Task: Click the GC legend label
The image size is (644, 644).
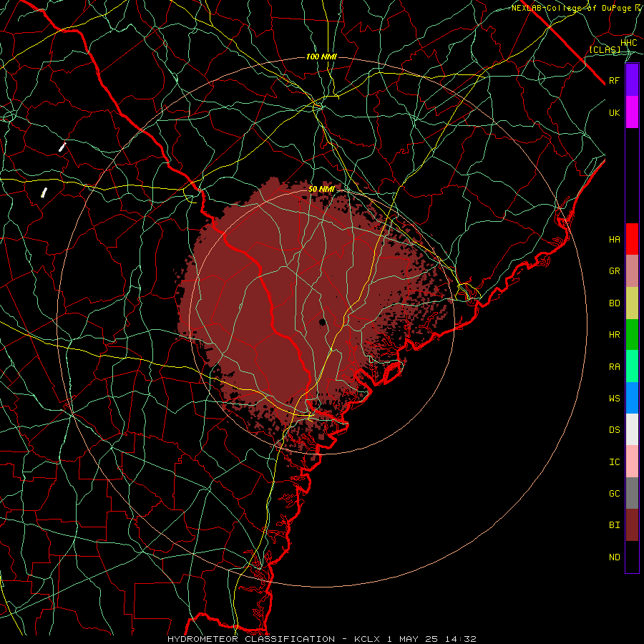Action: (x=615, y=494)
